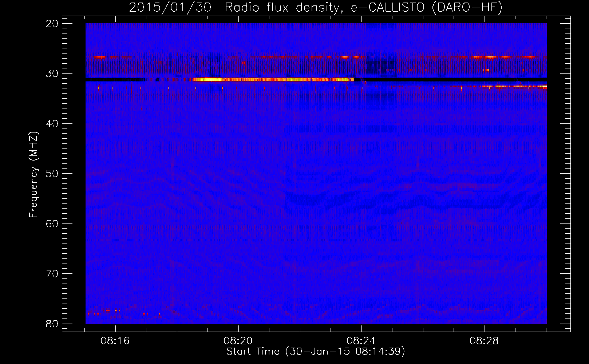
Task: Select the 30 frequency tick label
Action: point(52,74)
